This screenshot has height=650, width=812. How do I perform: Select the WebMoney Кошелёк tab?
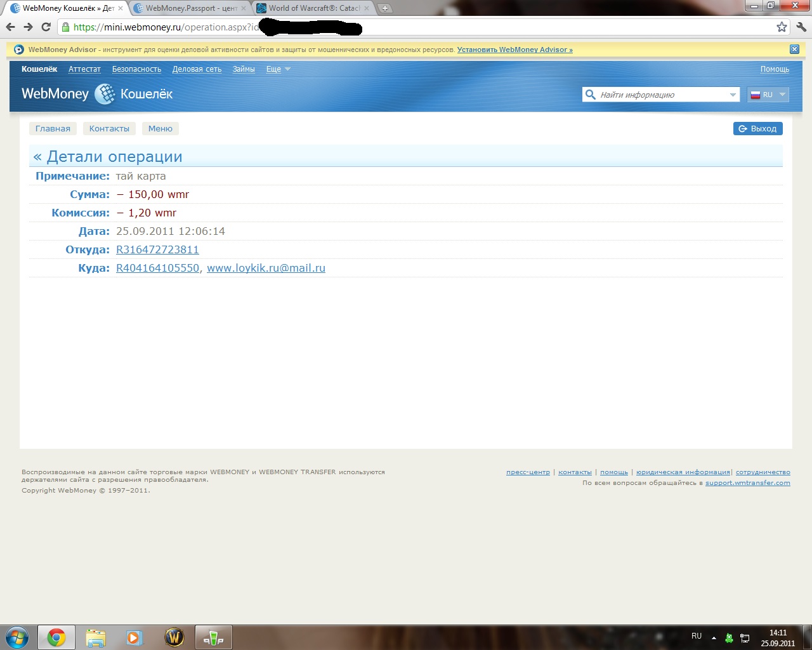pyautogui.click(x=67, y=8)
